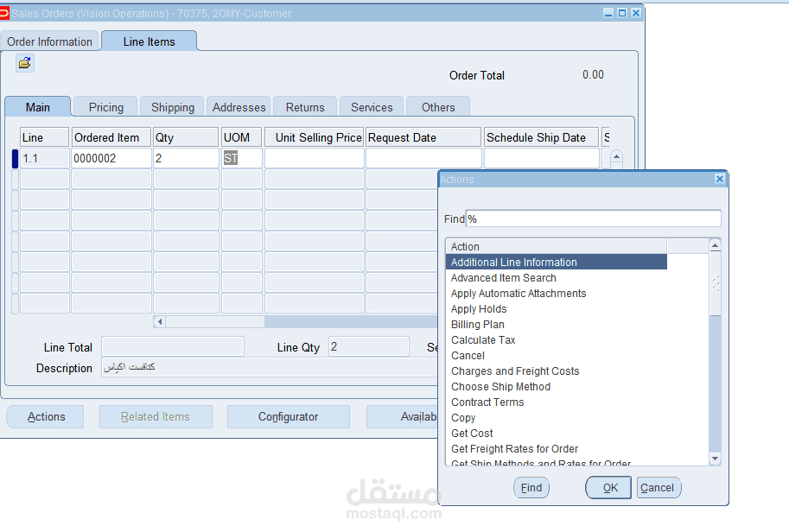The height and width of the screenshot is (532, 789).
Task: Click Request Date cell of line 1.1
Action: click(423, 158)
